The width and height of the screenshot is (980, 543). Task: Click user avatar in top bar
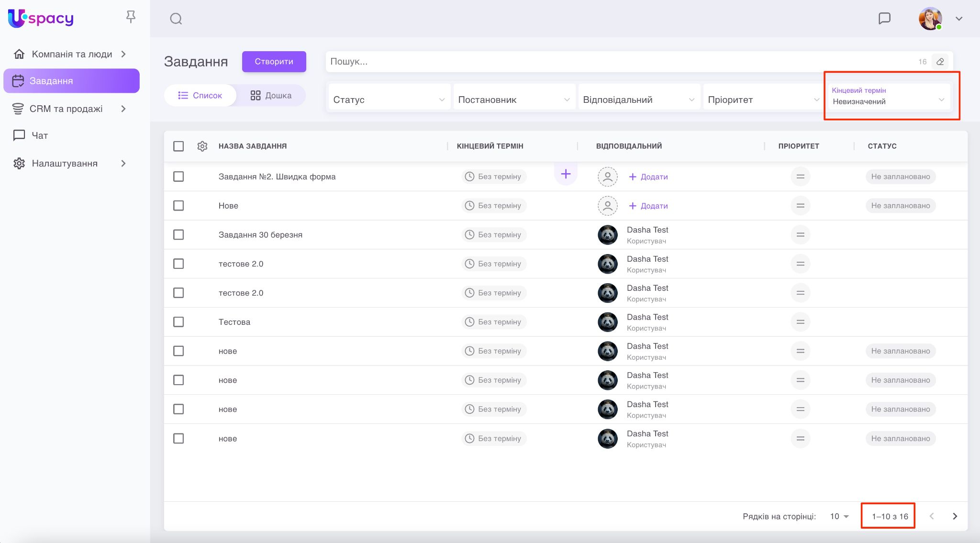click(930, 19)
